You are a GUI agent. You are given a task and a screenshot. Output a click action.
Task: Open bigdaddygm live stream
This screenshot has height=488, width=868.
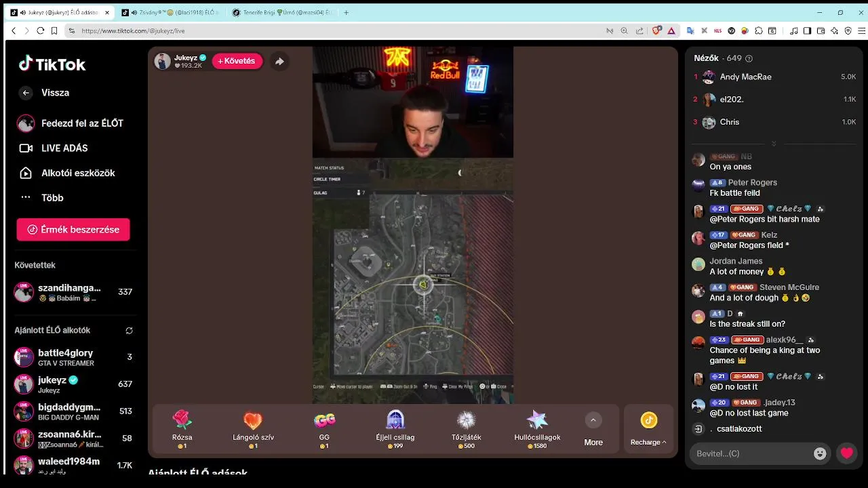[x=73, y=411]
